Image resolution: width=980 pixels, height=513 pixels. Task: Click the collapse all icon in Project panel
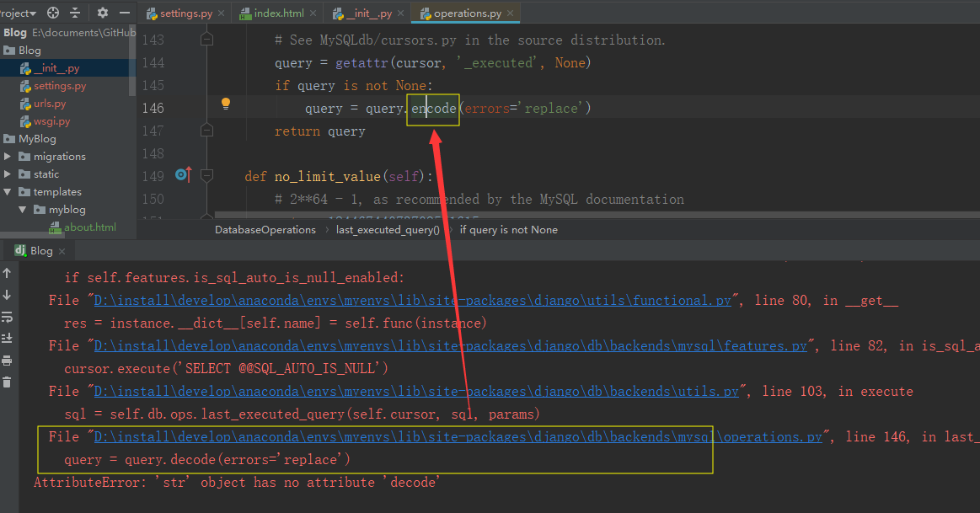click(x=75, y=13)
